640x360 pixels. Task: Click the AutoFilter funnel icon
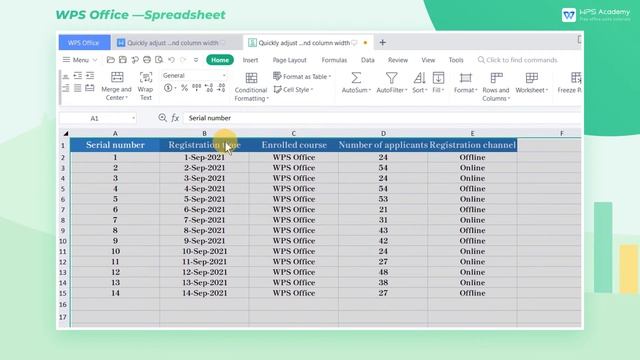391,78
